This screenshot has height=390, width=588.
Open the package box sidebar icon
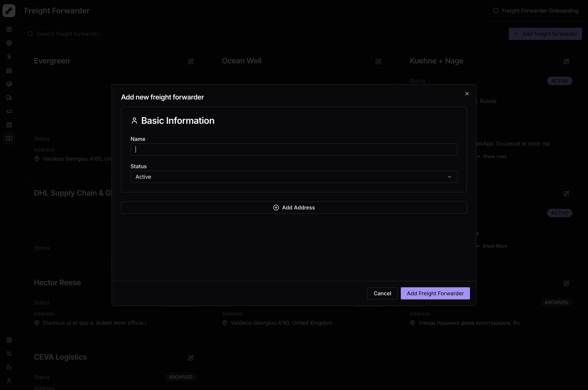tap(9, 84)
